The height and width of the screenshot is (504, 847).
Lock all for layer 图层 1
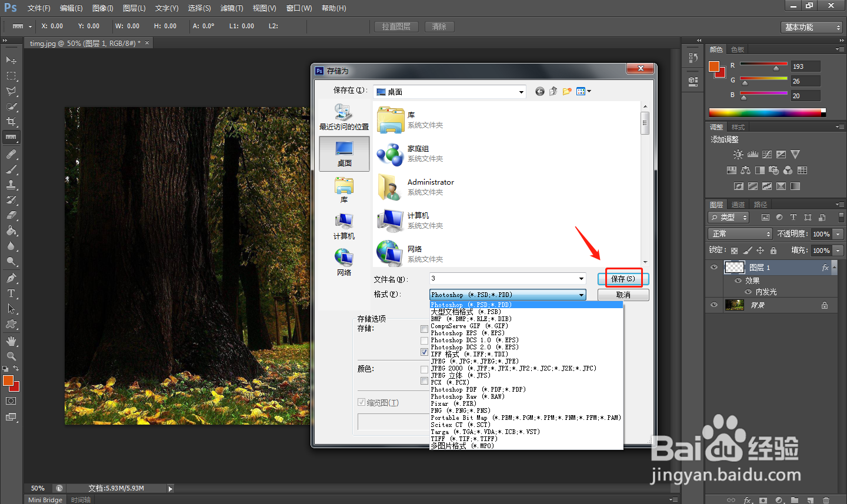tap(773, 251)
